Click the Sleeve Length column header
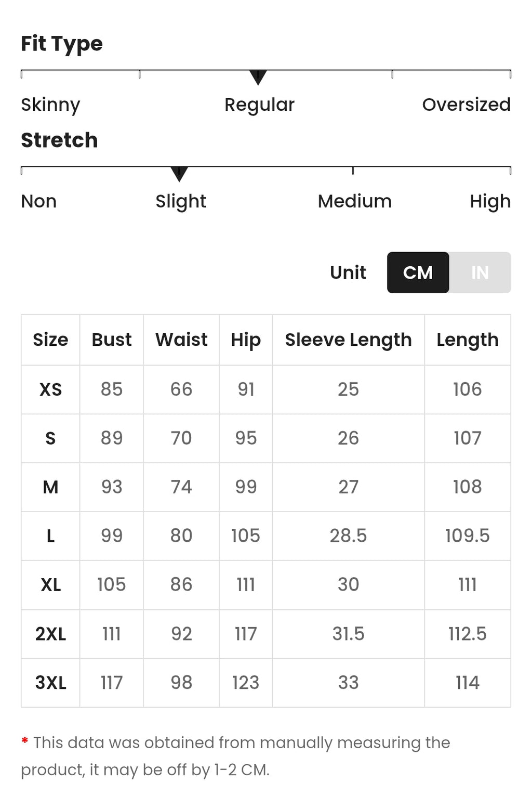This screenshot has height=796, width=532. [x=349, y=340]
